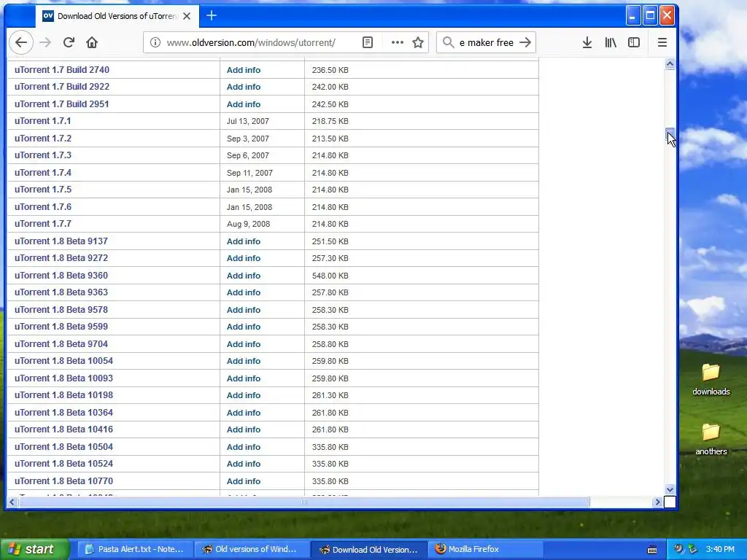This screenshot has width=747, height=560.
Task: Close the Download Old Versions tab
Action: (x=187, y=16)
